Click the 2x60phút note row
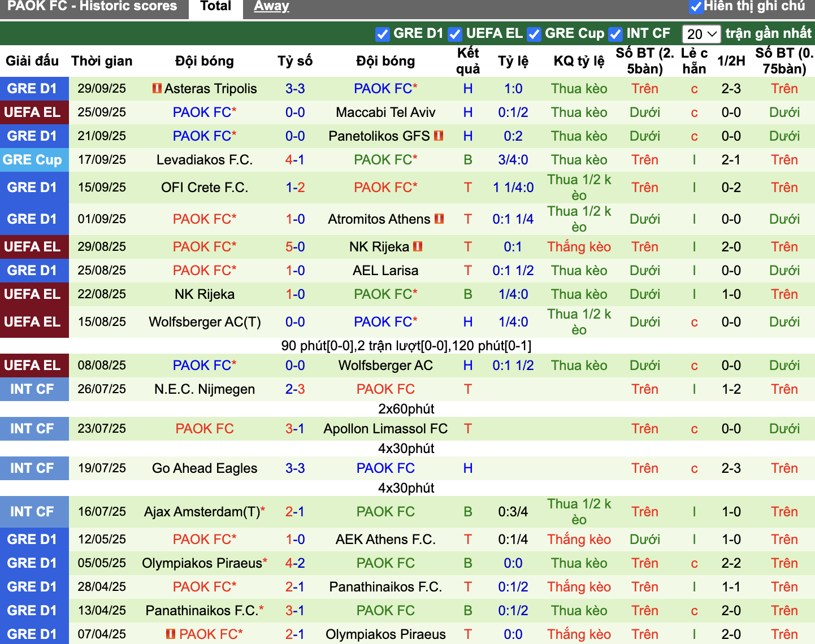The width and height of the screenshot is (815, 644). click(x=406, y=409)
